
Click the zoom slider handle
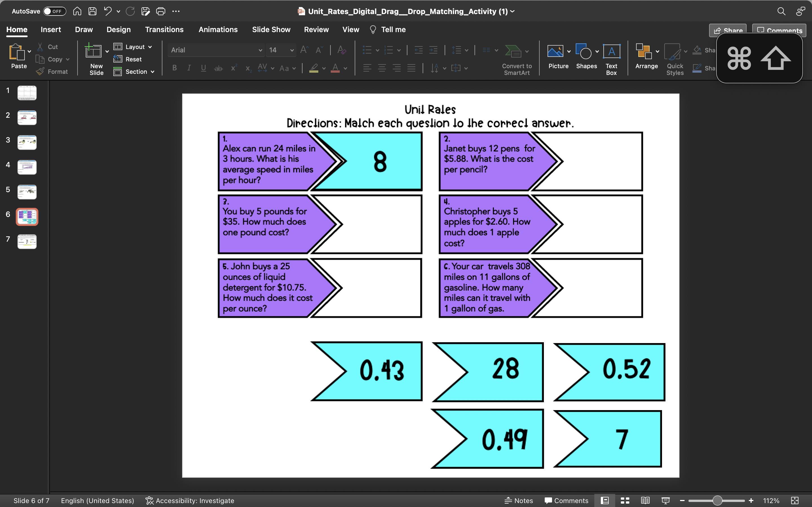[717, 500]
